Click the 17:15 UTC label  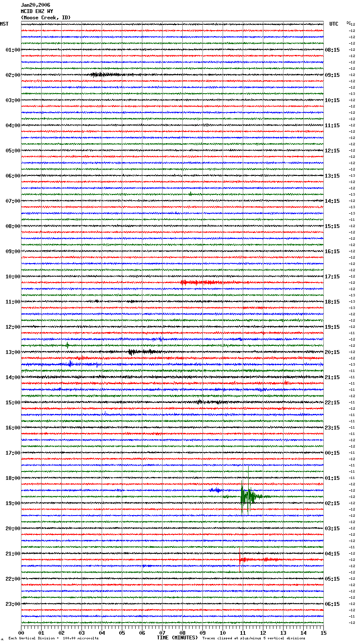pos(332,277)
